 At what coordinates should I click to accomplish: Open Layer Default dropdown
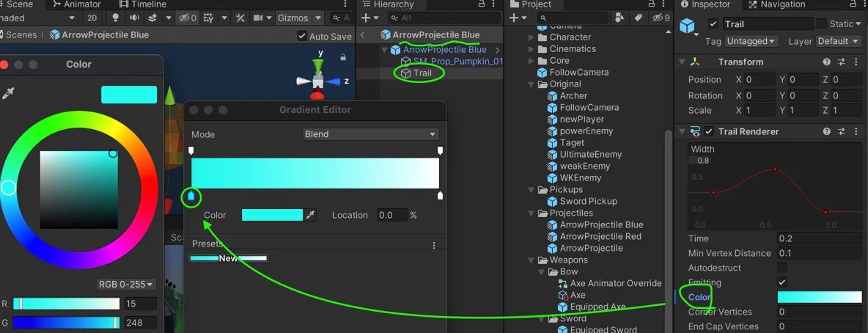coord(839,41)
